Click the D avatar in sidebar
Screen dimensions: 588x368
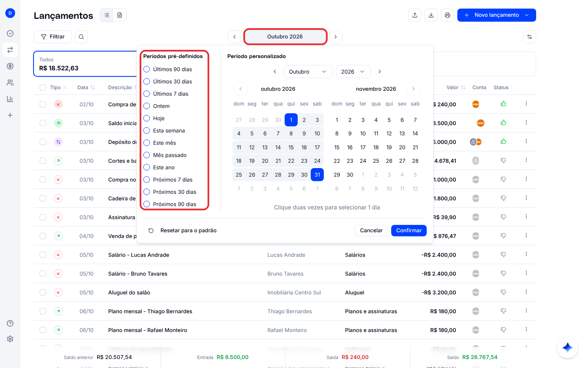(10, 13)
